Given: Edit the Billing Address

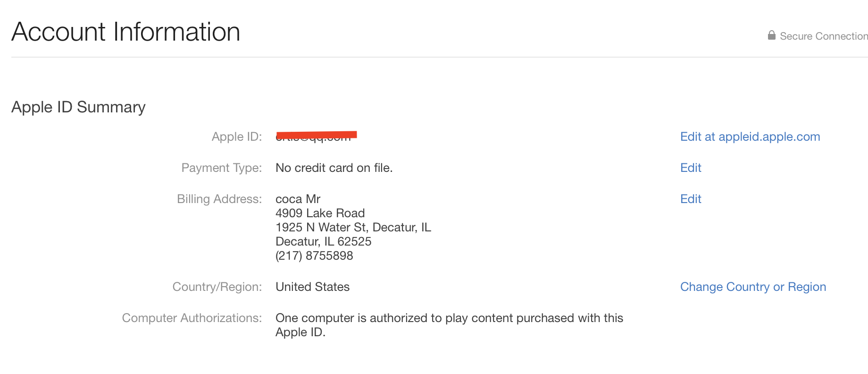Looking at the screenshot, I should (x=691, y=199).
